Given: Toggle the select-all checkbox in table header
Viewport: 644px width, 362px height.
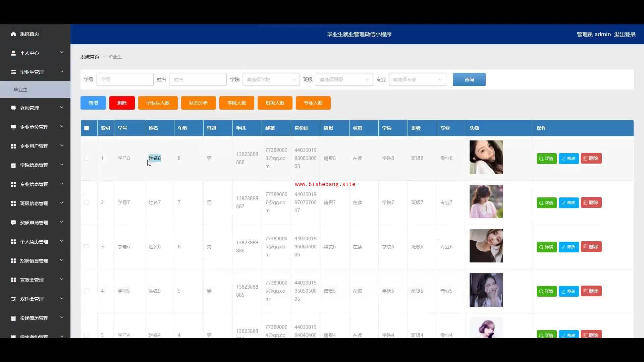Looking at the screenshot, I should pyautogui.click(x=87, y=128).
